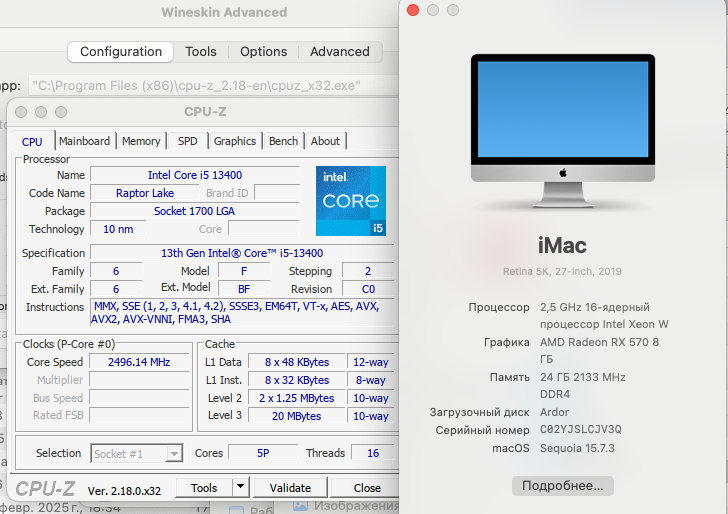728x514 pixels.
Task: Click the Ext. Model BF value
Action: click(x=244, y=289)
